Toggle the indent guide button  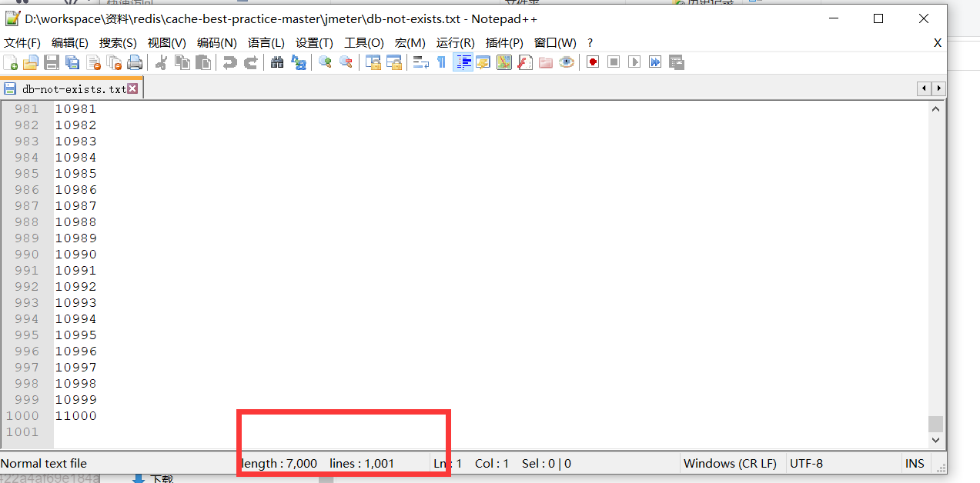463,62
